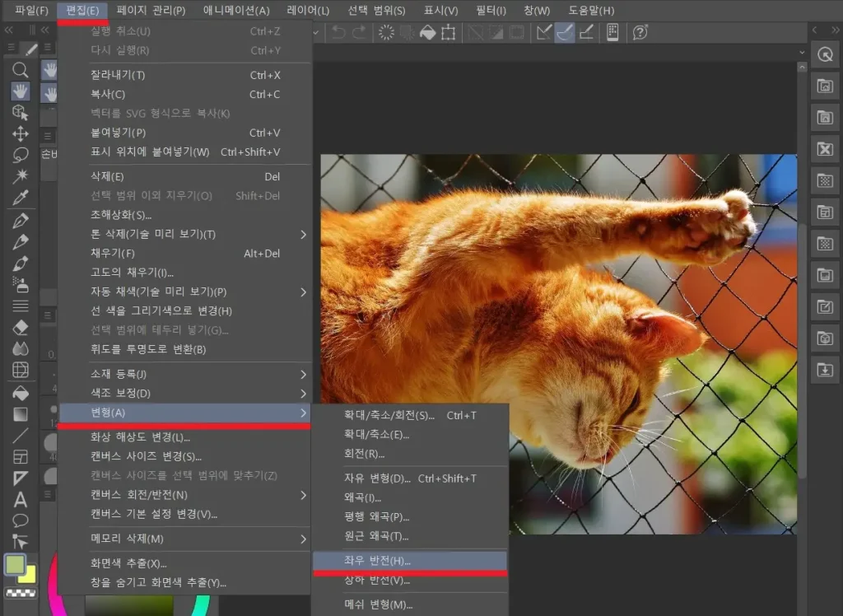Select the Eraser tool
Viewport: 843px width, 616px height.
(21, 327)
